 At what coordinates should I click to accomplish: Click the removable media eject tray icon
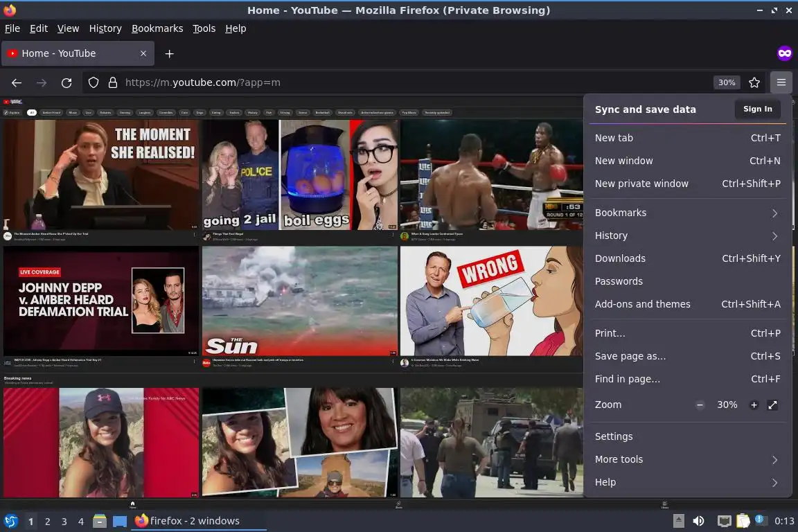point(678,521)
